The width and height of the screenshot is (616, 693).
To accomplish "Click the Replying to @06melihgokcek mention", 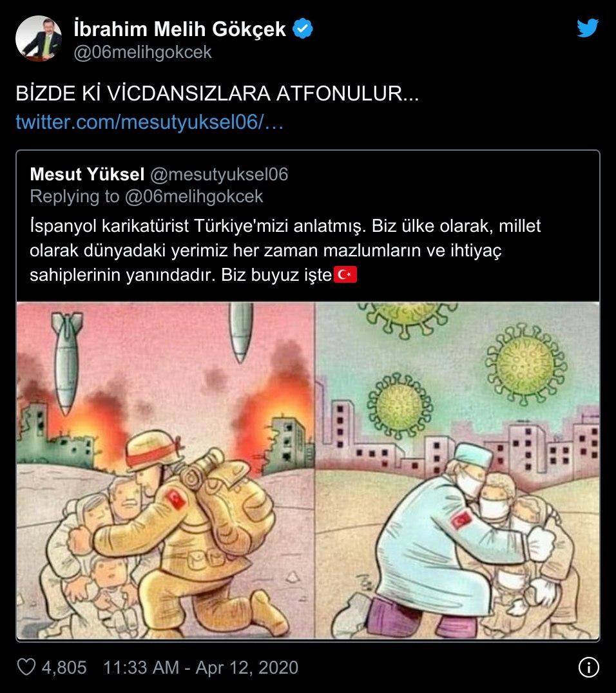I will (x=194, y=196).
